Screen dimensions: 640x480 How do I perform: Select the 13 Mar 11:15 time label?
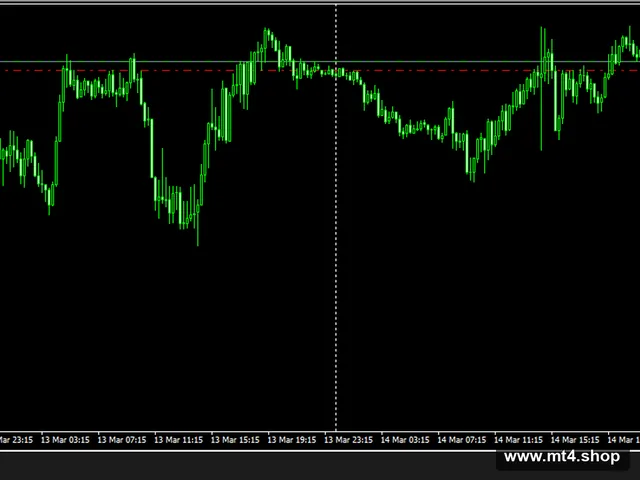pos(179,440)
